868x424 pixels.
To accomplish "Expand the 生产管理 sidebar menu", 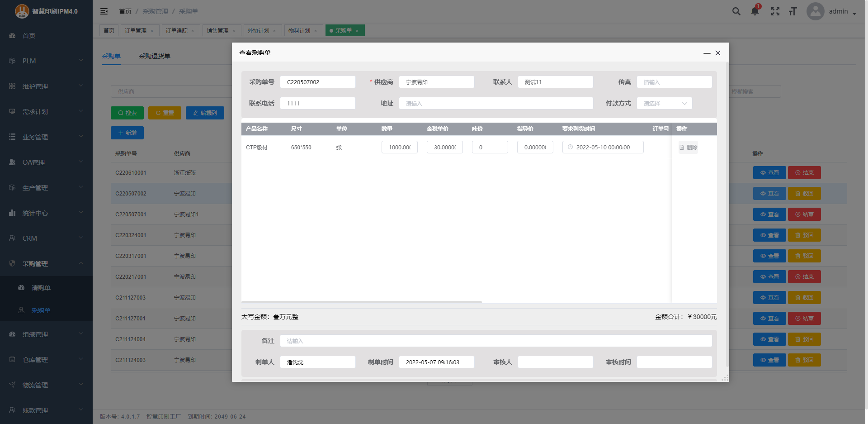I will point(46,188).
